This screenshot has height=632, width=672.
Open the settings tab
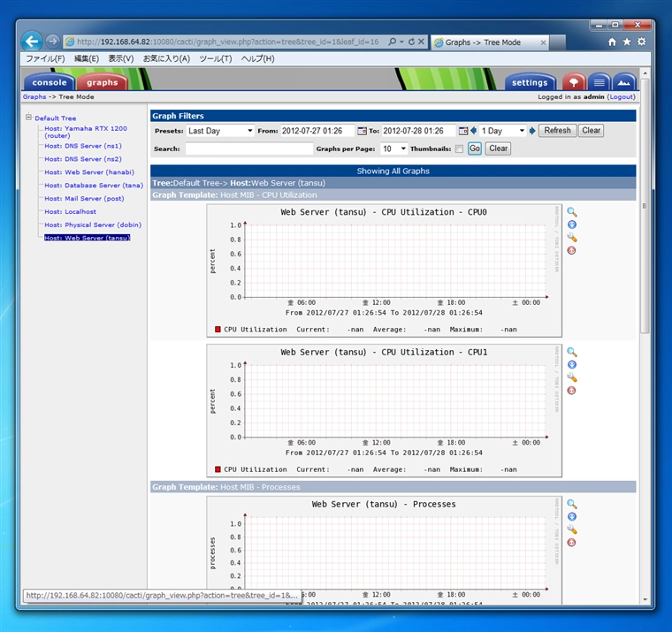530,82
